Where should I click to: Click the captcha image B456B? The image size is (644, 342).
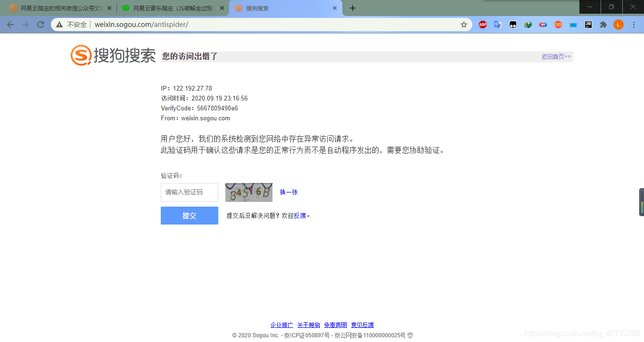tap(249, 192)
